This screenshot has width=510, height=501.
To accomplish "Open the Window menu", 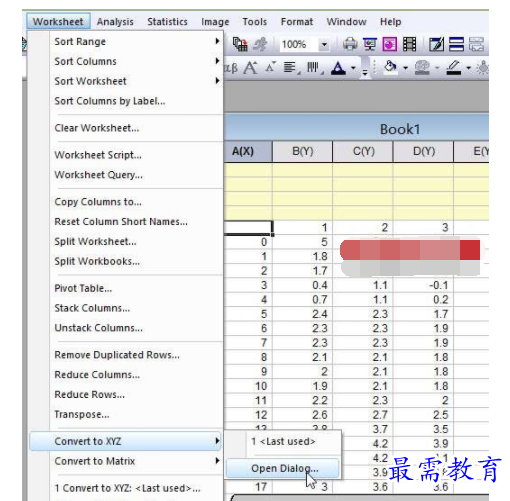I will [346, 22].
